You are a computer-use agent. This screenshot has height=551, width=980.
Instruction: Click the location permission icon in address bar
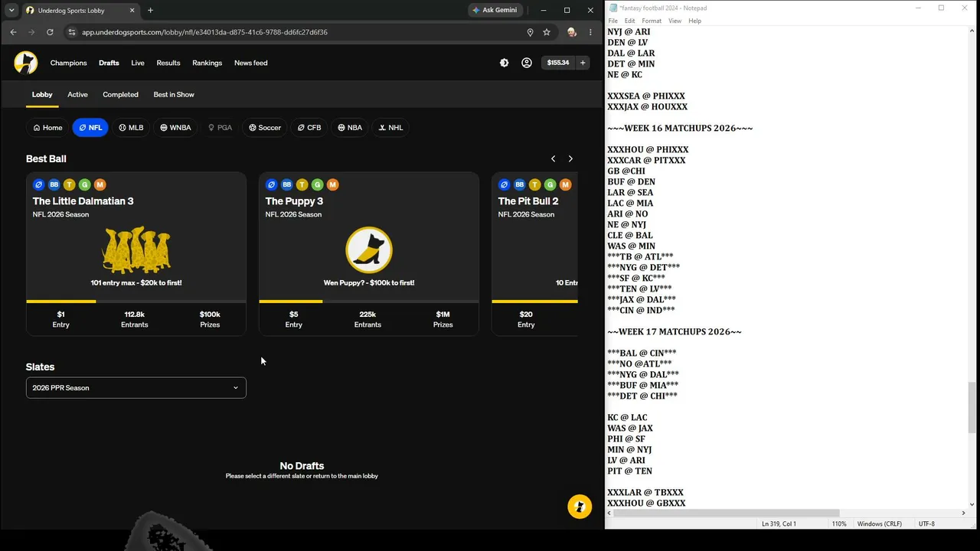(530, 32)
